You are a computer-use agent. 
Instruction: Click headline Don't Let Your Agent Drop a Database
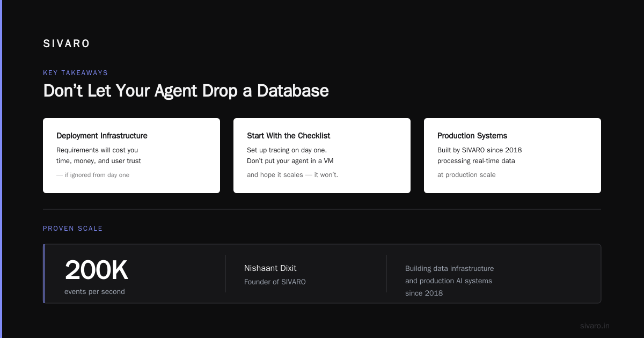[x=186, y=91]
